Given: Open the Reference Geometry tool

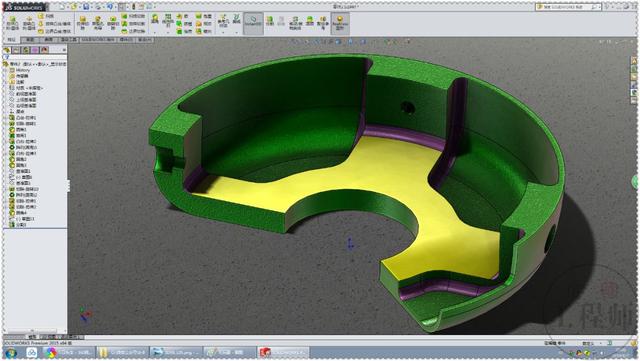Looking at the screenshot, I should click(223, 20).
